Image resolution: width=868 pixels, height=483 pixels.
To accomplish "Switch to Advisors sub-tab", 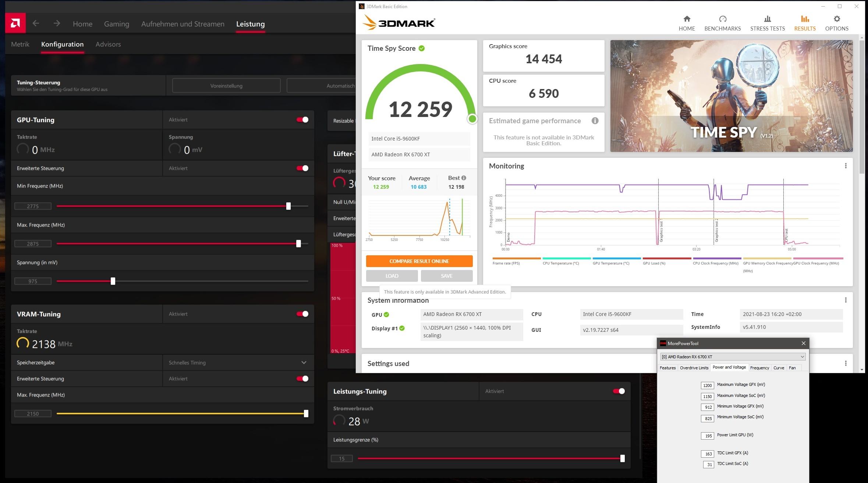I will pyautogui.click(x=108, y=44).
